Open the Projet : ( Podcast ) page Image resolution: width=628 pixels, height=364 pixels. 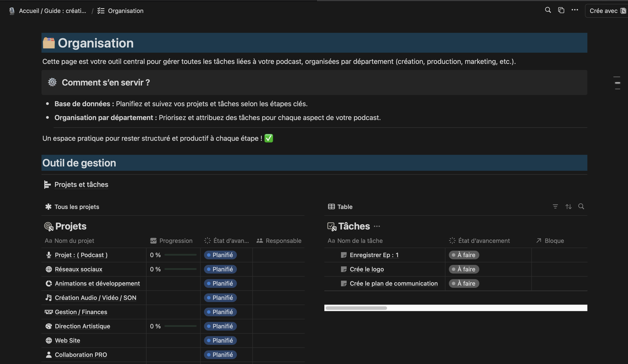81,255
